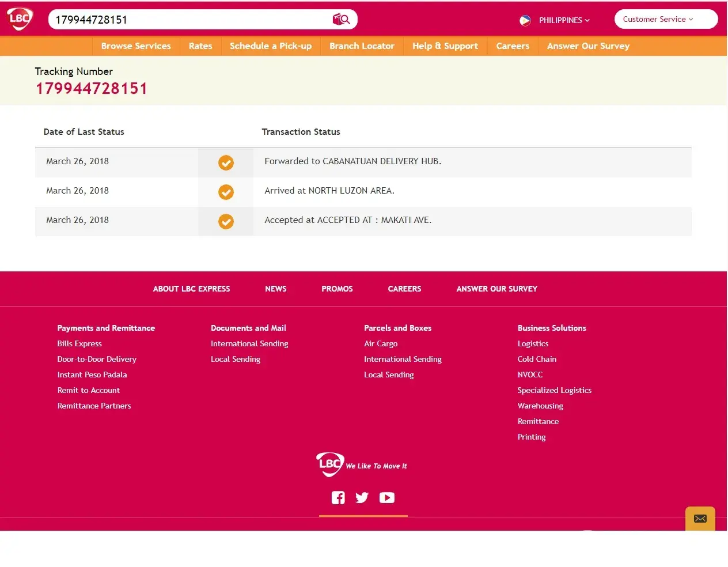Click the envelope message icon button
This screenshot has width=728, height=567.
700,519
